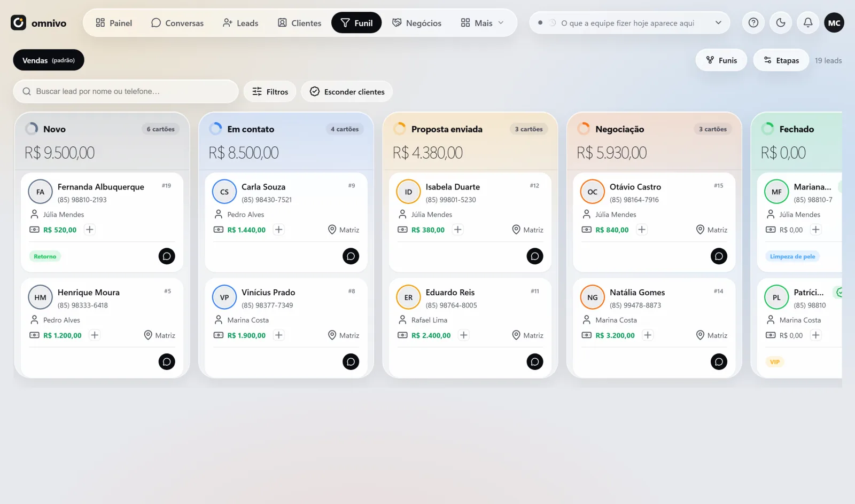
Task: Open chat for Carla Souza card
Action: (351, 256)
